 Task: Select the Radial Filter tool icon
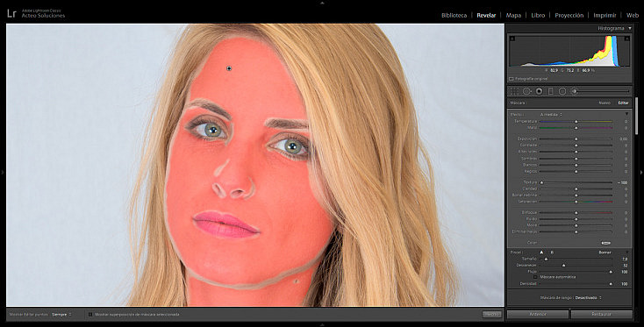click(x=562, y=91)
